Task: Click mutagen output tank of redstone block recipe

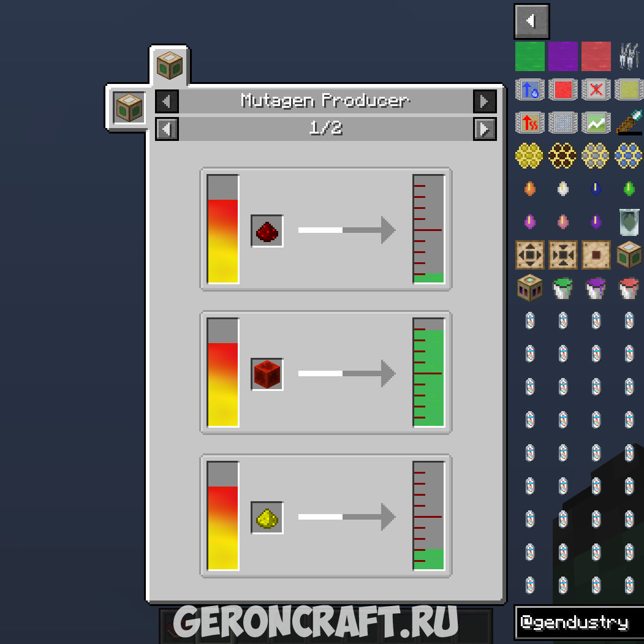Action: coord(429,373)
